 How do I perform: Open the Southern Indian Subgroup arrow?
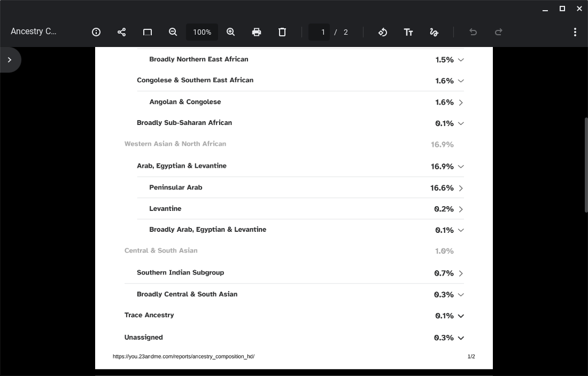(x=461, y=273)
